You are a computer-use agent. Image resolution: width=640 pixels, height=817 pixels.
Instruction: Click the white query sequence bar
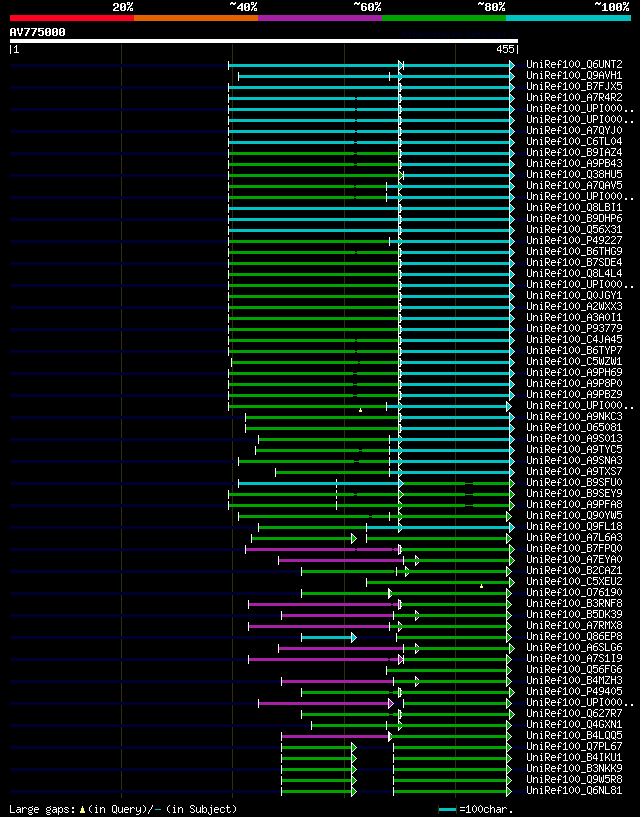[264, 41]
